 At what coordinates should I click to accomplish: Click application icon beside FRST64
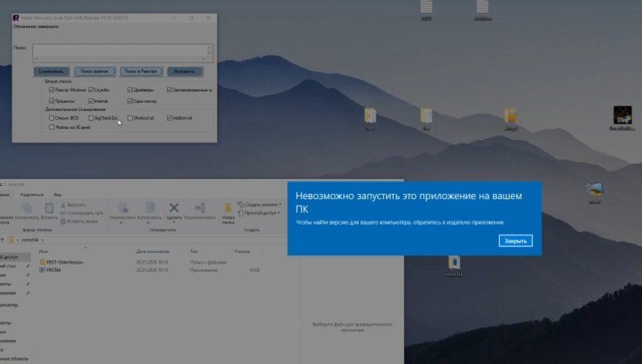[42, 270]
